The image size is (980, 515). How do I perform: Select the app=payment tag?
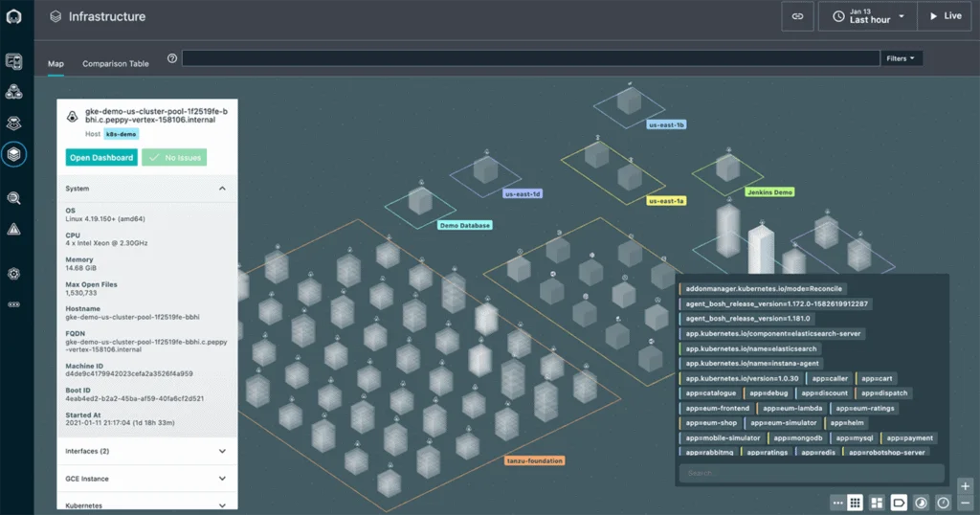[909, 438]
